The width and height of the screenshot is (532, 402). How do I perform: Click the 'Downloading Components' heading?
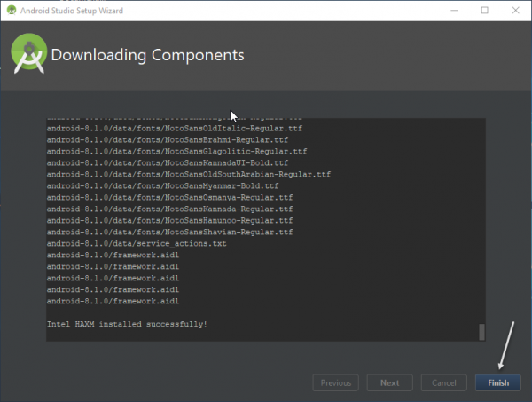(147, 55)
